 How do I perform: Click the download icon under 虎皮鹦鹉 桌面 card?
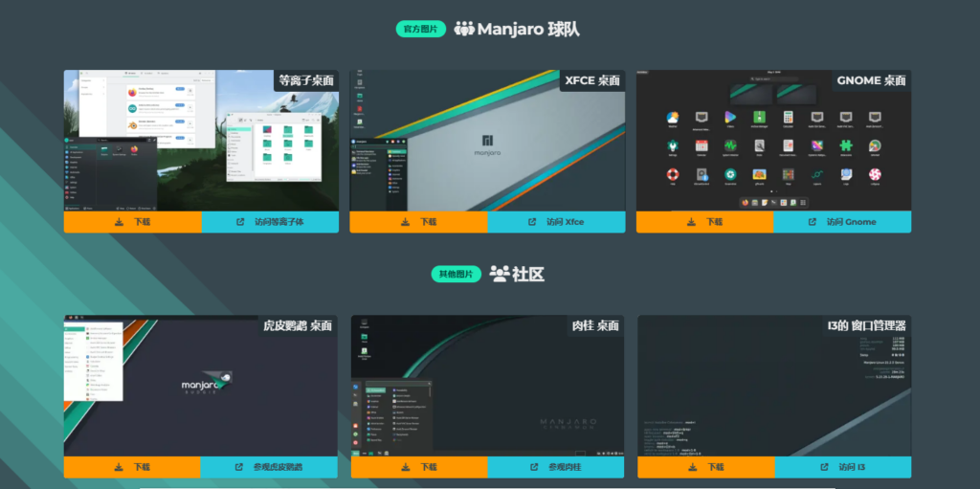[117, 467]
